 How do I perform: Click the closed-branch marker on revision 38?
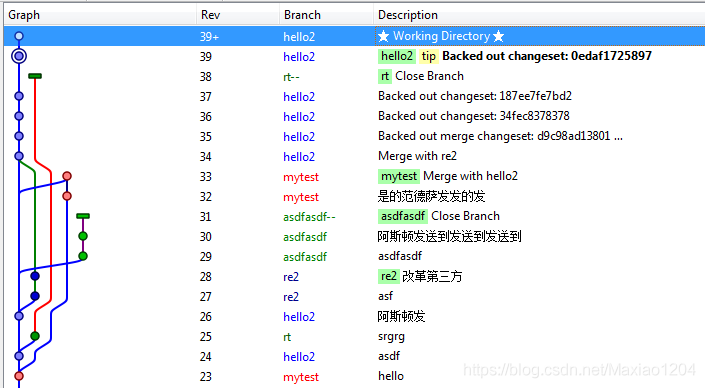(35, 76)
